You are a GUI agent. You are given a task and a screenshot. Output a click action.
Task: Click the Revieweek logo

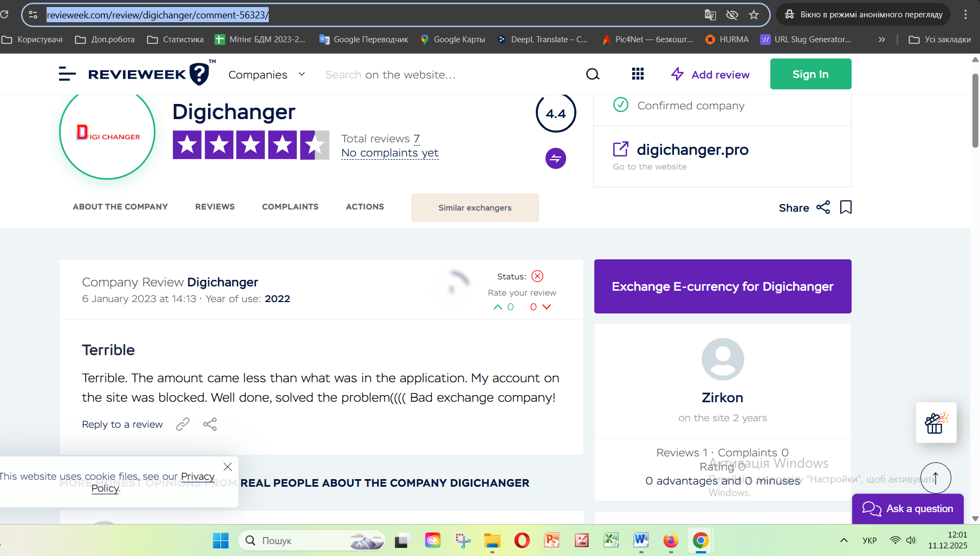[x=151, y=74]
